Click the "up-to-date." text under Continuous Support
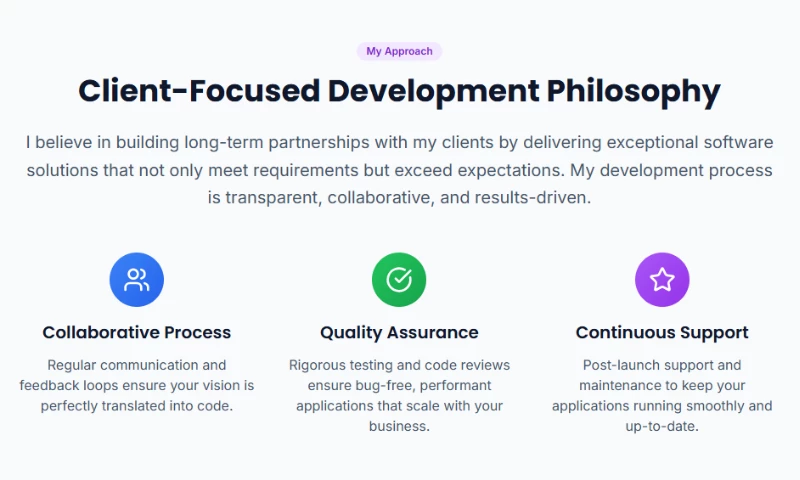Image resolution: width=800 pixels, height=480 pixels. pos(662,426)
